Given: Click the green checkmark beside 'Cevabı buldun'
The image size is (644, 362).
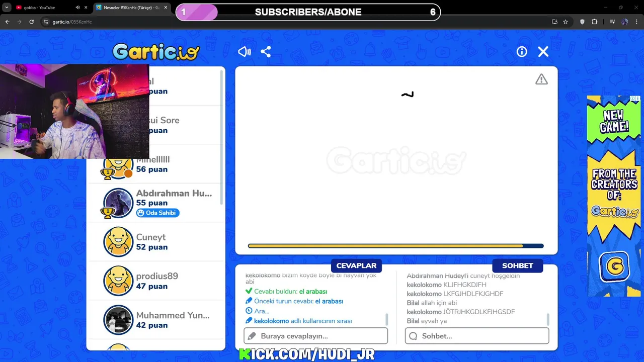Looking at the screenshot, I should pos(249,291).
